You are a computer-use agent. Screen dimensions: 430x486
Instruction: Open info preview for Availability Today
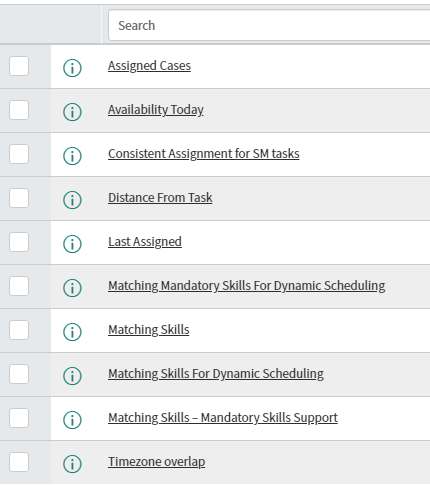tap(72, 112)
